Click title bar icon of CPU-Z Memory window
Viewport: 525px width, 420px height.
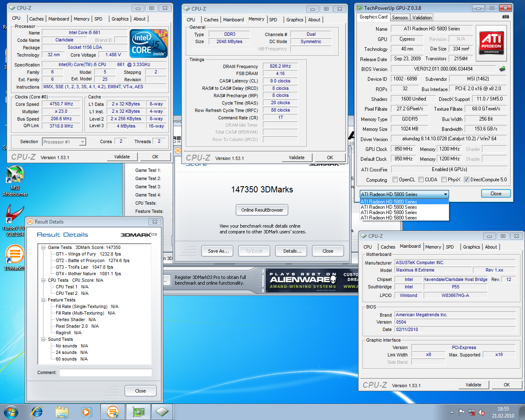click(x=187, y=9)
